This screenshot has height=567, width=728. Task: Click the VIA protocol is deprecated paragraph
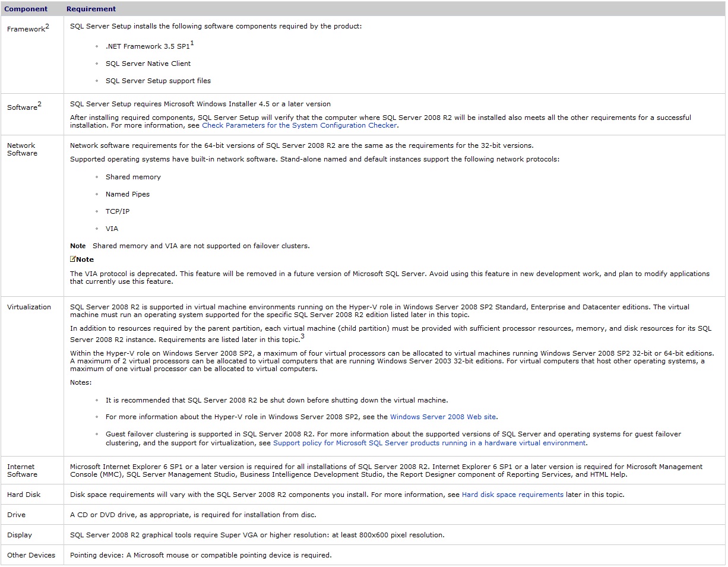390,278
